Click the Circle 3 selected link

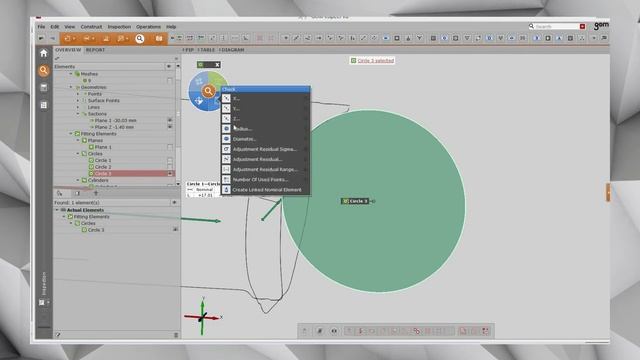click(376, 60)
